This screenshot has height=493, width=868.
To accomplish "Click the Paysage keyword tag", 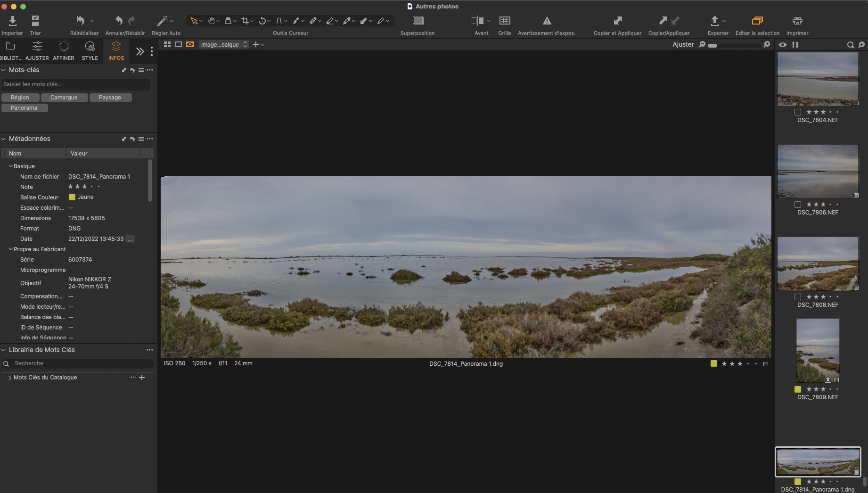I will pos(110,98).
